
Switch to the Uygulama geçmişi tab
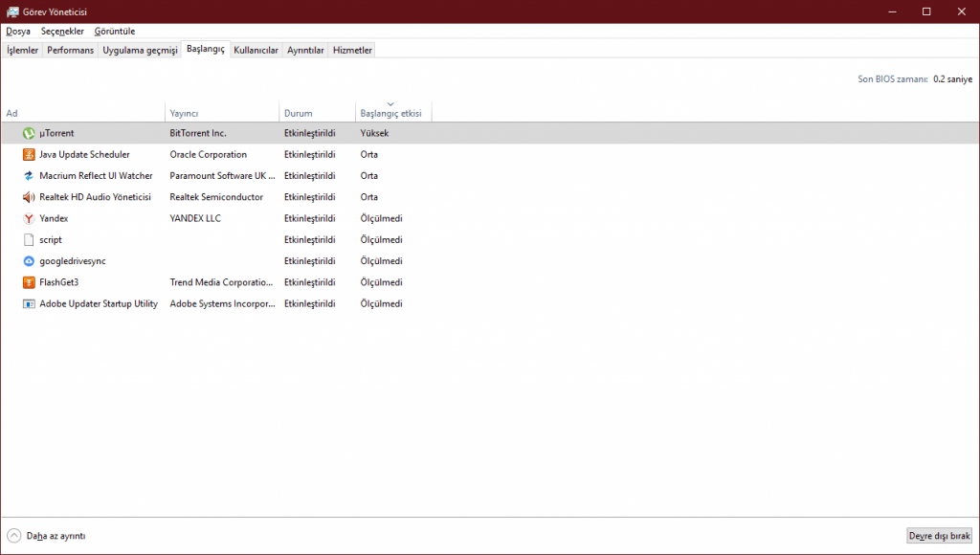pyautogui.click(x=140, y=50)
